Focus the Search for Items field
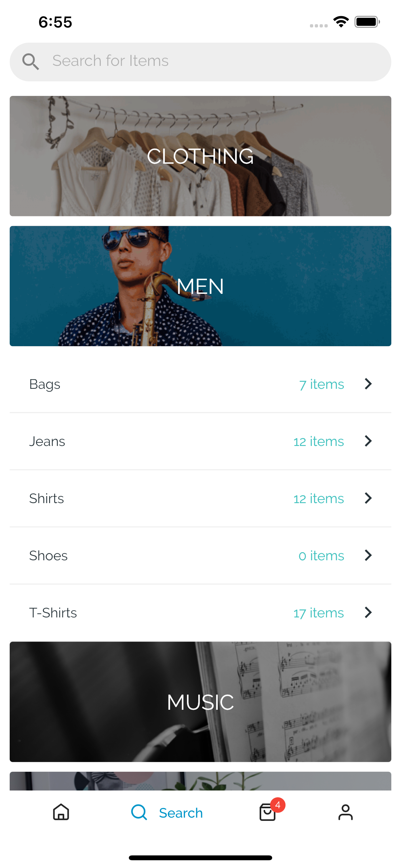This screenshot has width=401, height=868. [200, 62]
